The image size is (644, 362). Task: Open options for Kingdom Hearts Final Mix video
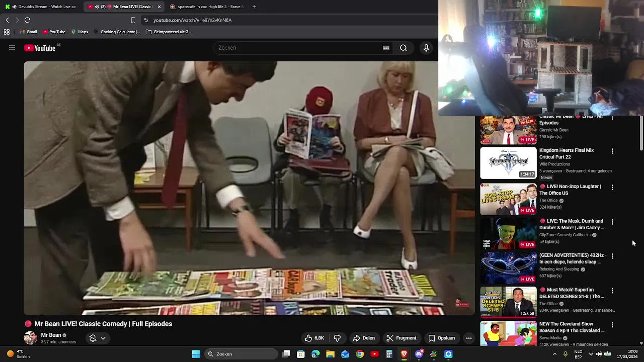612,151
